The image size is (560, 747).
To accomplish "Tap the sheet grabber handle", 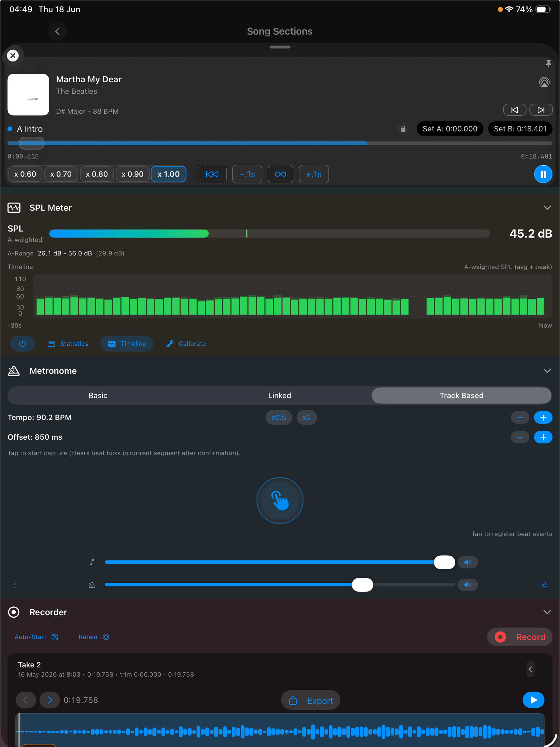I will pyautogui.click(x=280, y=47).
